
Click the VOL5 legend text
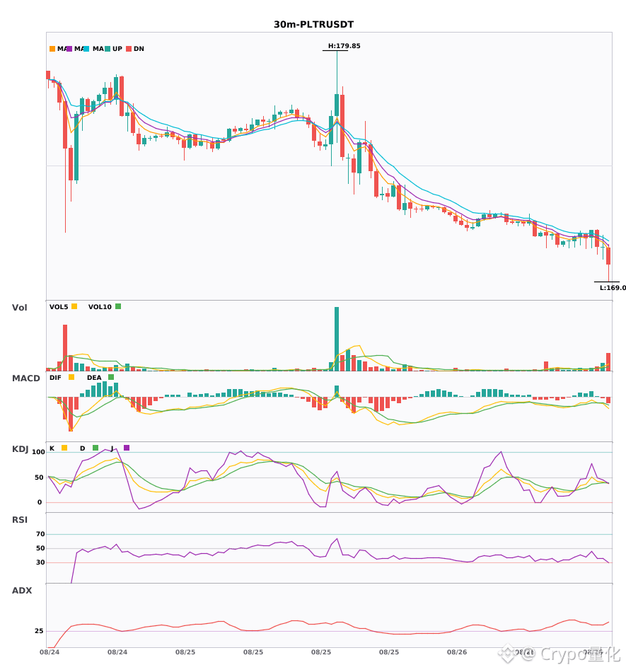pos(59,307)
